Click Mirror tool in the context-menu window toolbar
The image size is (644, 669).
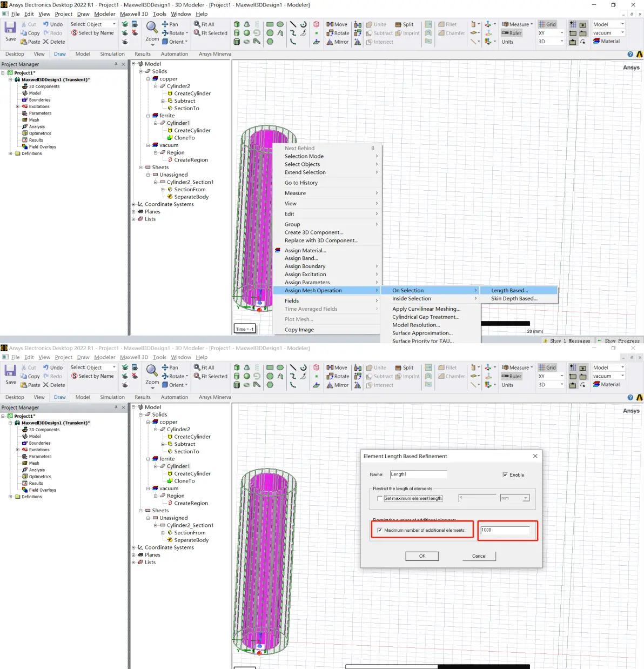pos(338,42)
